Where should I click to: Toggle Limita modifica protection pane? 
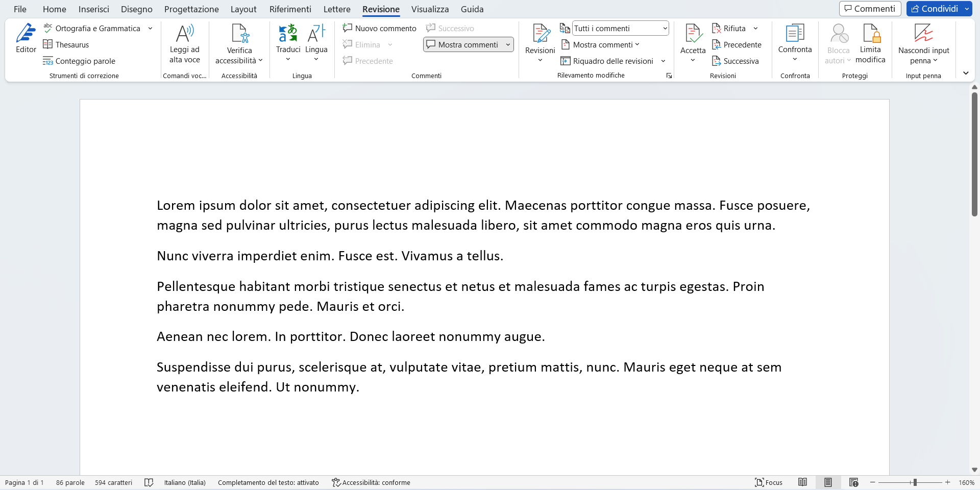tap(870, 43)
